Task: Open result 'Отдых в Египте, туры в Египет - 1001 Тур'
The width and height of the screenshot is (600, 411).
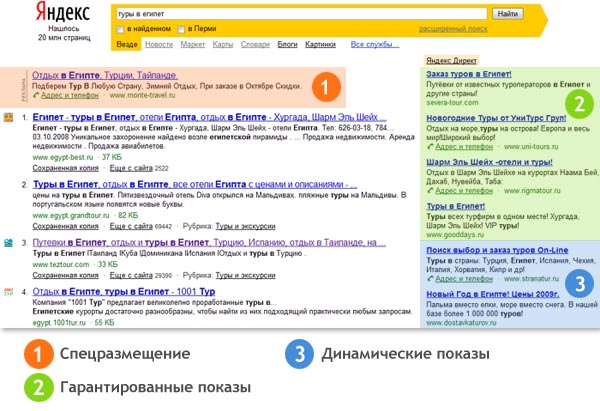Action: [x=124, y=292]
